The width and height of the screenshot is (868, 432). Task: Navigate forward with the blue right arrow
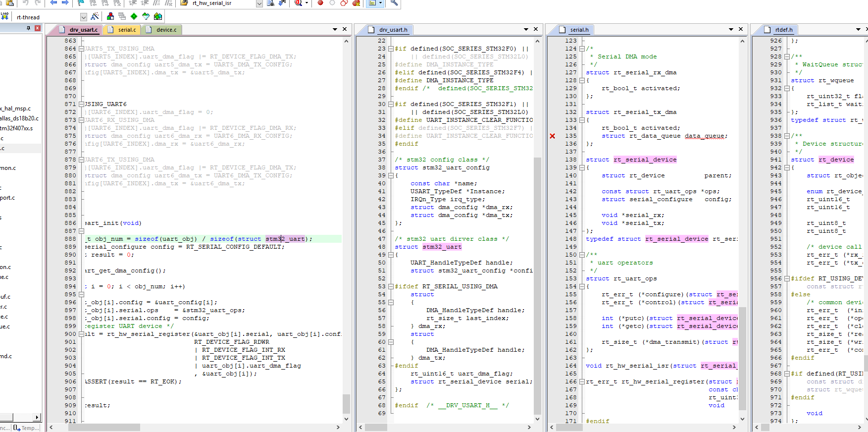(65, 2)
